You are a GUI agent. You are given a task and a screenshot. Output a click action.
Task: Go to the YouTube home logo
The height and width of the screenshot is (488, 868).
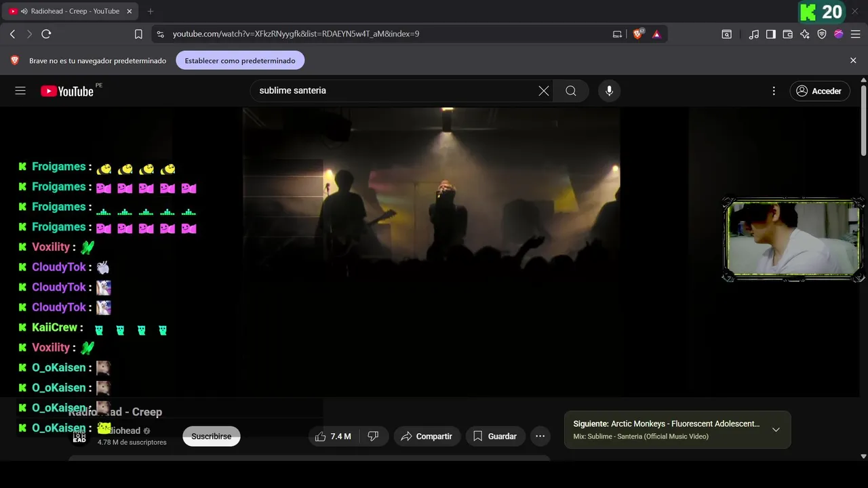(66, 91)
